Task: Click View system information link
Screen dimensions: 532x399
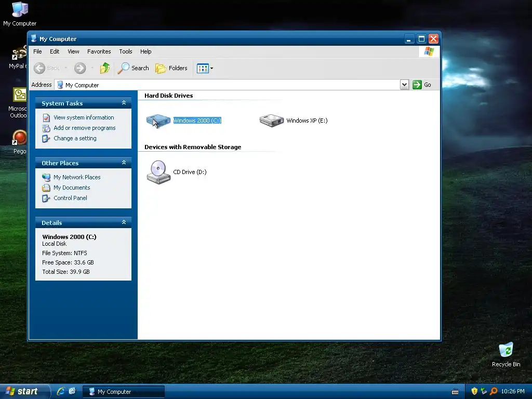Action: click(84, 117)
